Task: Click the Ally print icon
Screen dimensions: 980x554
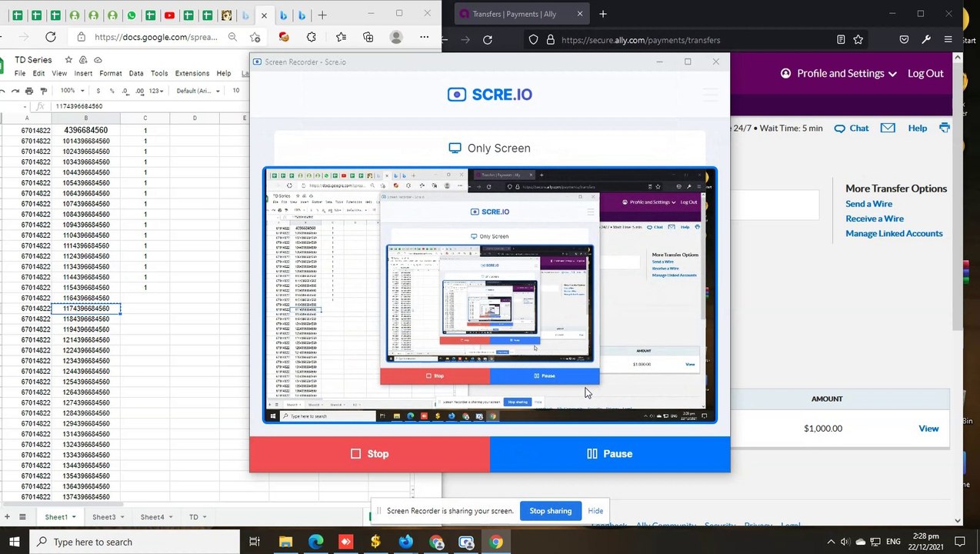Action: (x=945, y=128)
